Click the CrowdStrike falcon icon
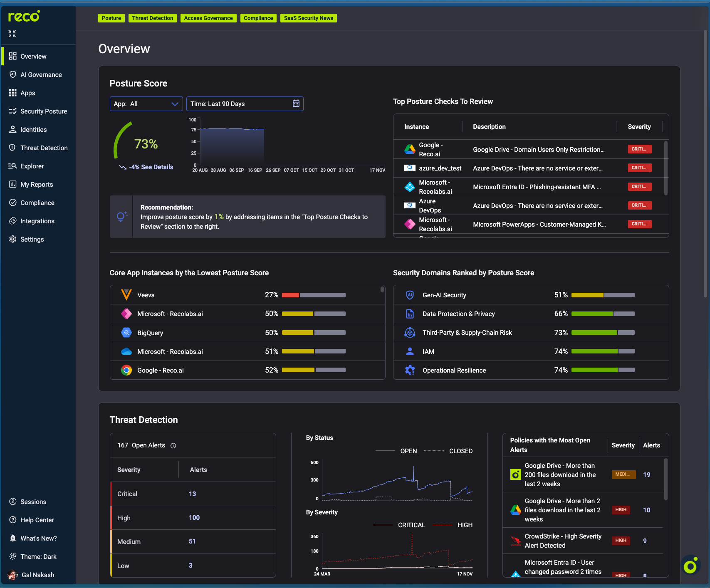Screen dimensions: 710x588 516,541
